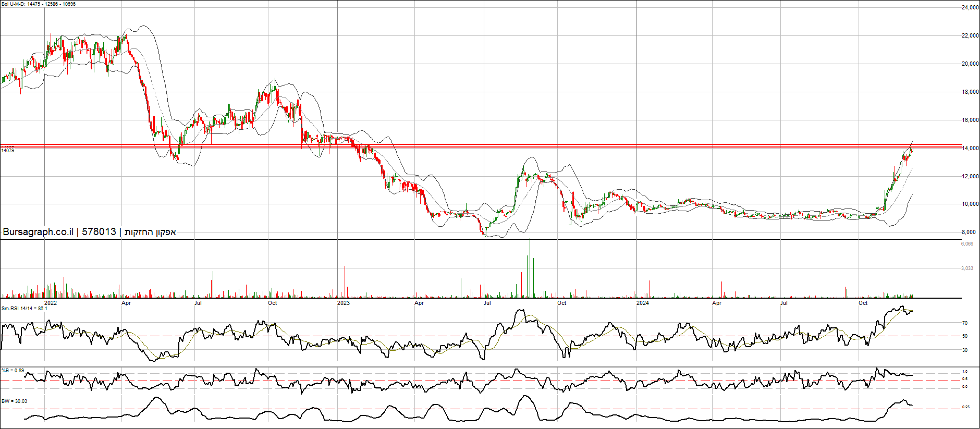Select the 2022 year label on time axis
Image resolution: width=980 pixels, height=429 pixels.
[x=51, y=303]
